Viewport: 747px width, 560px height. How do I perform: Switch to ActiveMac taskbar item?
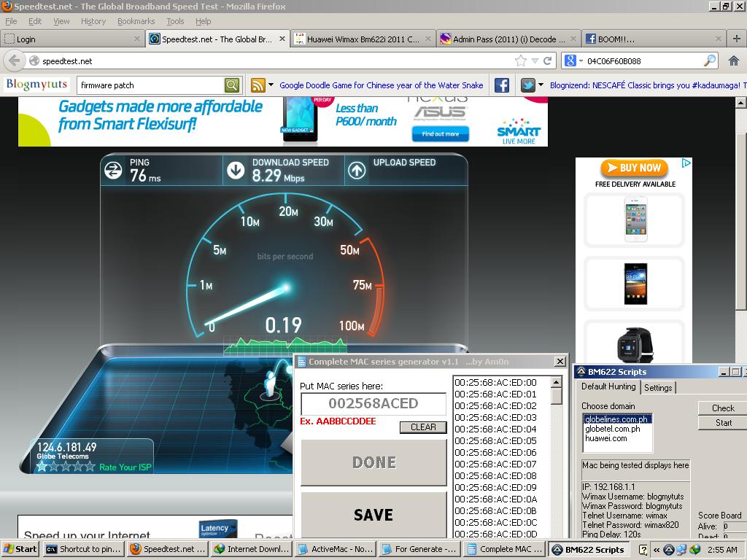coord(336,549)
